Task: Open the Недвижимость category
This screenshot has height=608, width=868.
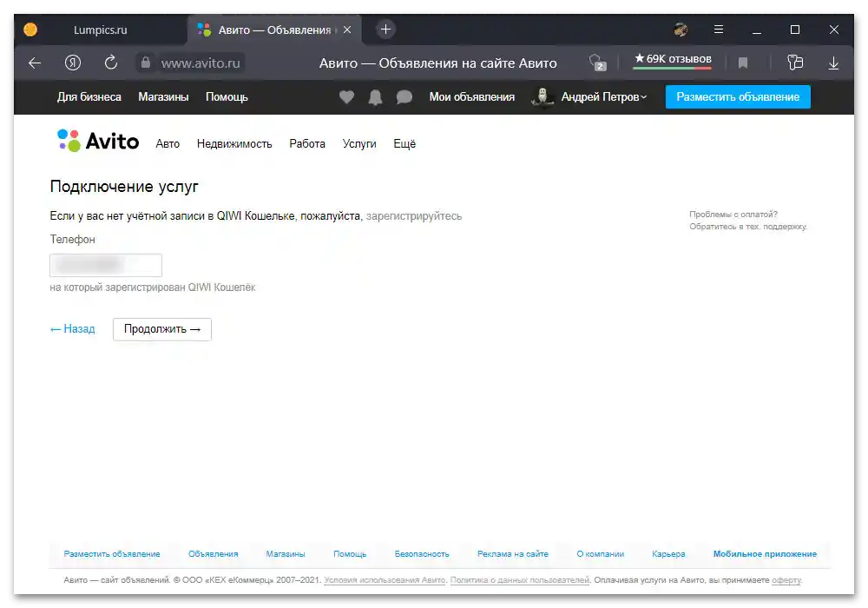Action: 234,144
